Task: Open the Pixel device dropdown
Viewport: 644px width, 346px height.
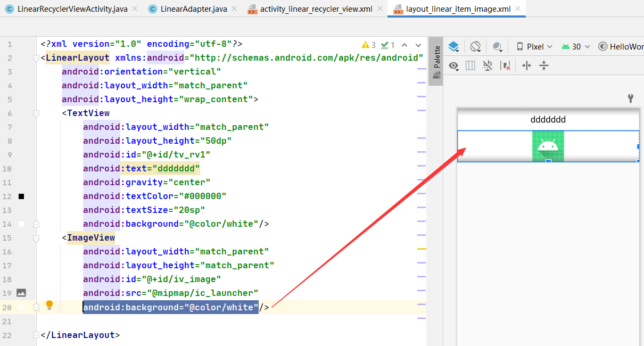Action: (535, 46)
